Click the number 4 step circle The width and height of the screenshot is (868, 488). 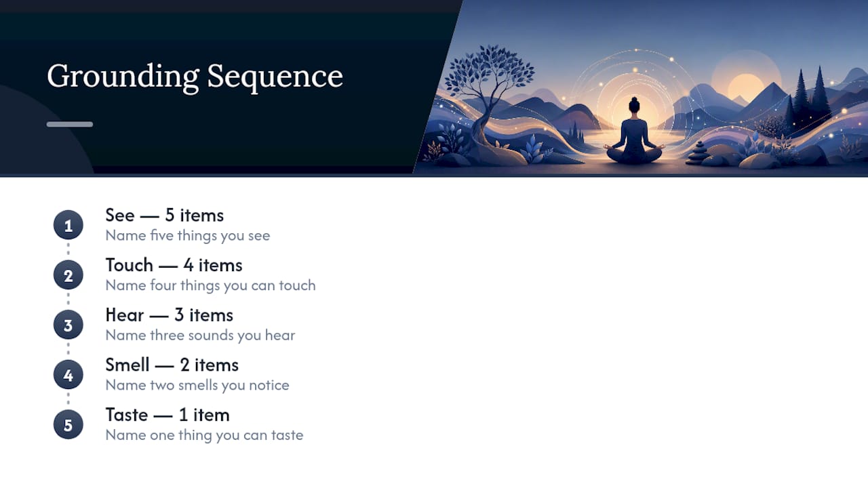68,375
